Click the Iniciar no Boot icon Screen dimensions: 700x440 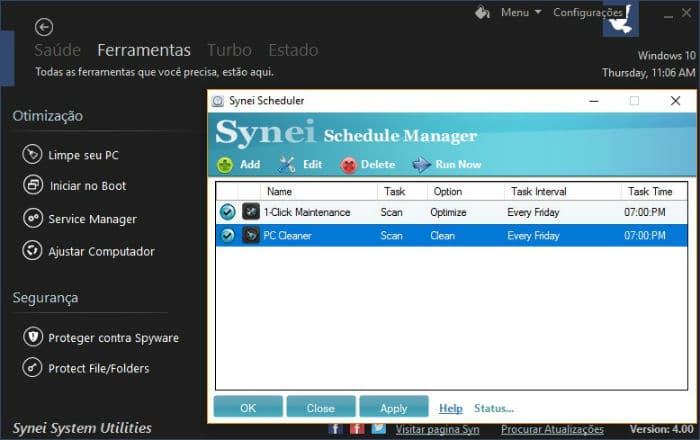tap(33, 185)
